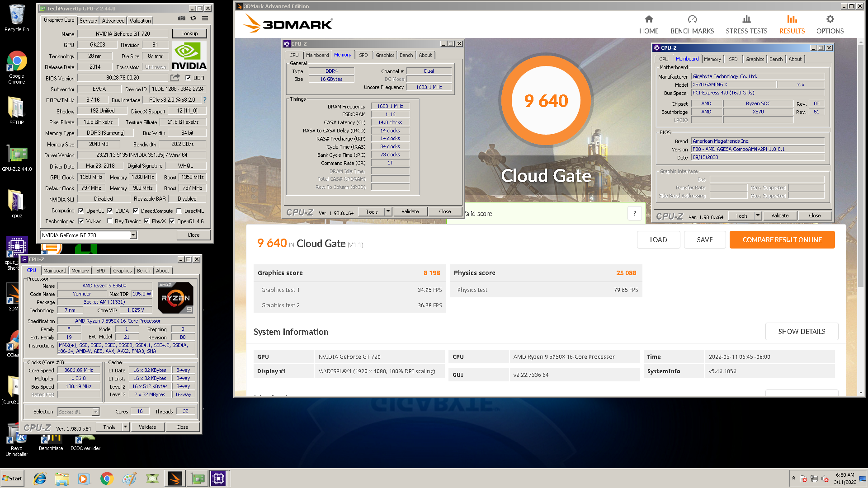Open Tools dropdown arrow in CPU-Z CPU window
Viewport: 868px width, 488px height.
[x=125, y=427]
